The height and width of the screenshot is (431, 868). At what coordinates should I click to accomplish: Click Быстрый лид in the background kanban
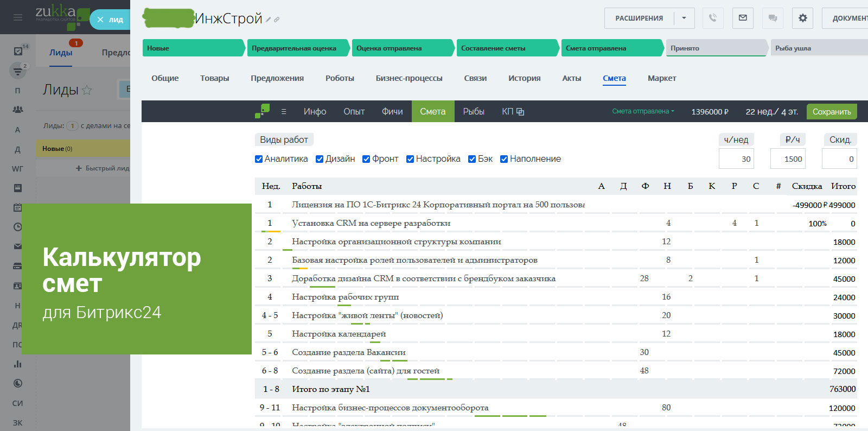103,168
